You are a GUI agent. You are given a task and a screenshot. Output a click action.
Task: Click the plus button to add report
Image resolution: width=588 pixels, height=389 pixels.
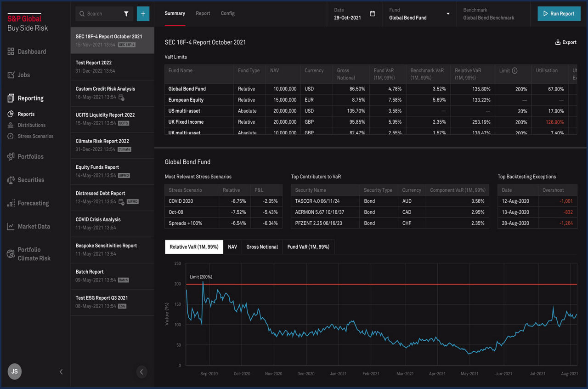pos(143,14)
